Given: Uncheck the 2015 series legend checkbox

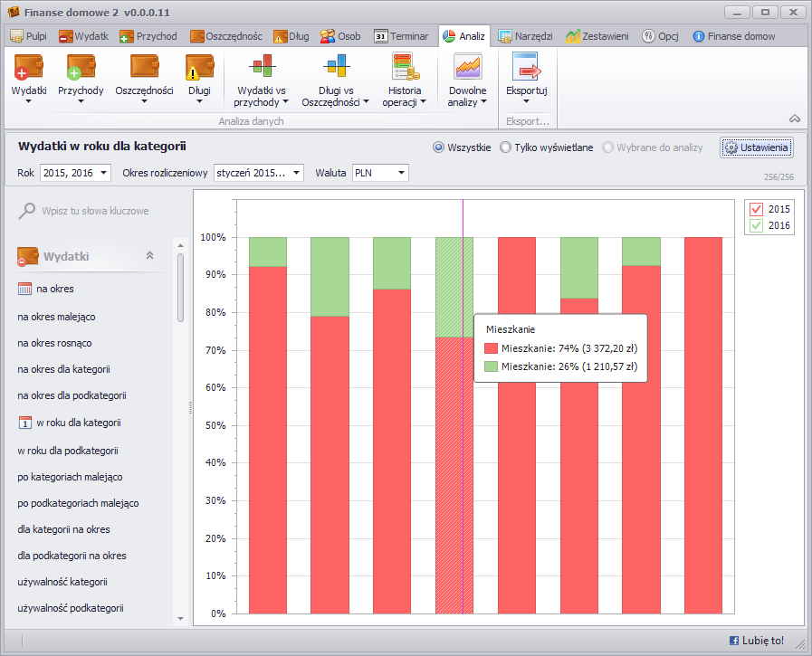Looking at the screenshot, I should pyautogui.click(x=757, y=209).
